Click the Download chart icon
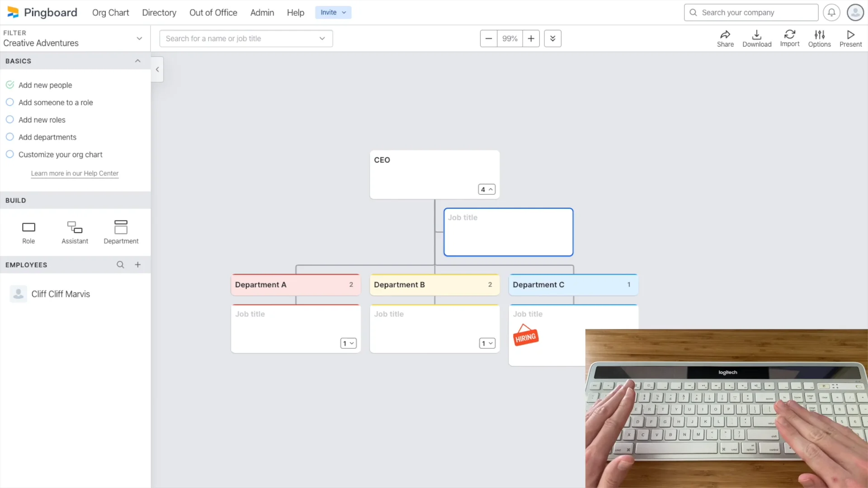Viewport: 868px width, 488px height. coord(756,35)
